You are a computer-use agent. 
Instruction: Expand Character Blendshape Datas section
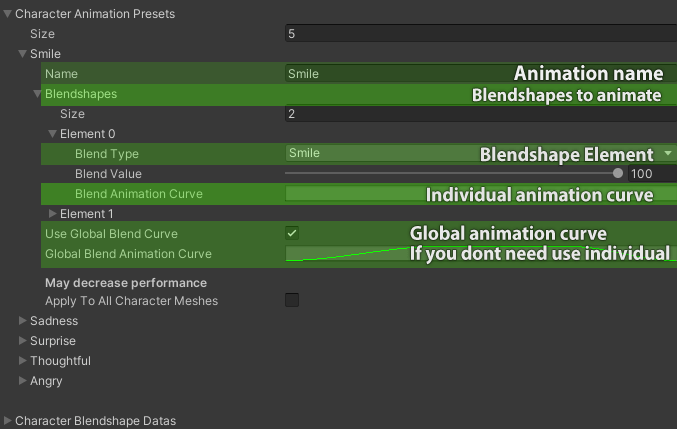[8, 421]
